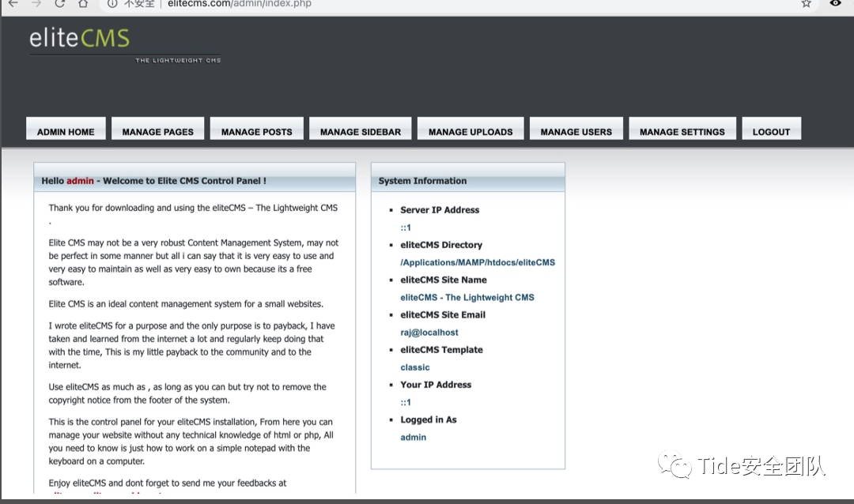Go to Manage Users

tap(576, 130)
